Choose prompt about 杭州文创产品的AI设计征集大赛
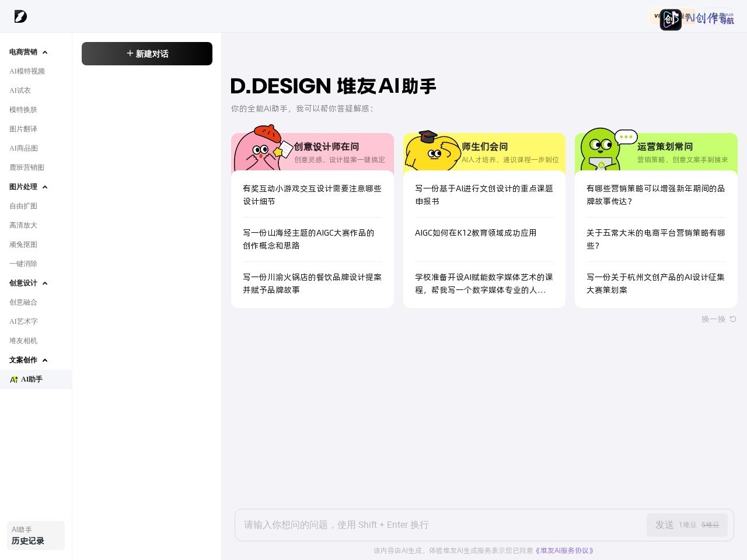Viewport: 747px width, 560px height. (656, 283)
